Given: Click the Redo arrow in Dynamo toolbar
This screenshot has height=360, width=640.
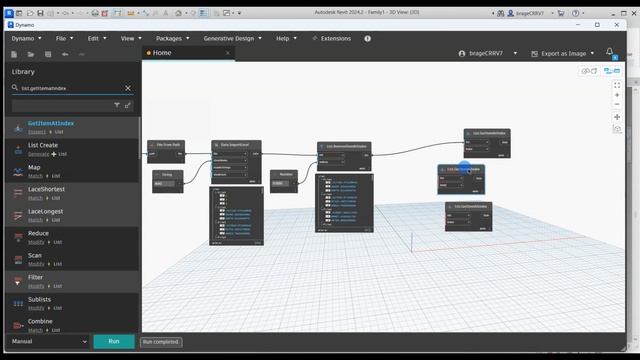Looking at the screenshot, I should click(82, 54).
